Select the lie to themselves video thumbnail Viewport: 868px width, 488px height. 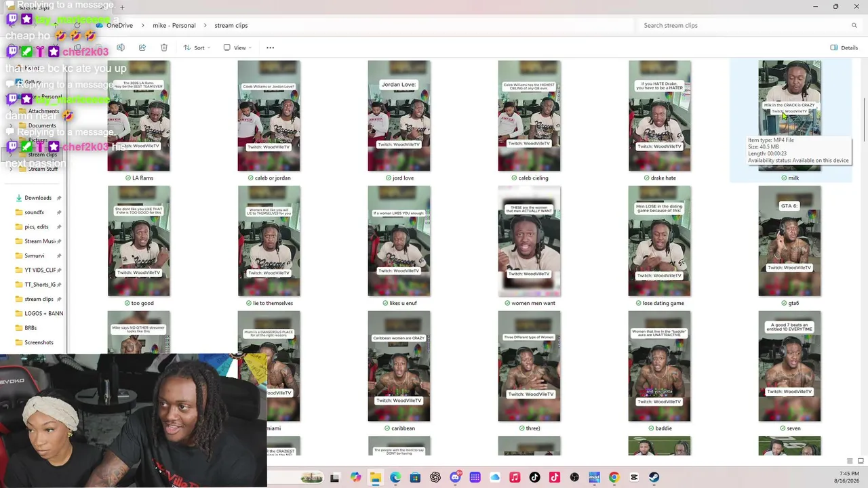point(269,241)
